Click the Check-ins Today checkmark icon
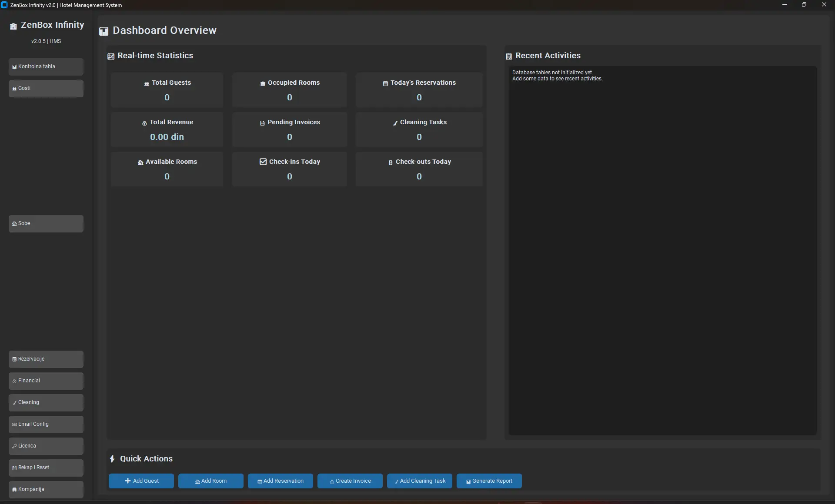 pyautogui.click(x=263, y=162)
